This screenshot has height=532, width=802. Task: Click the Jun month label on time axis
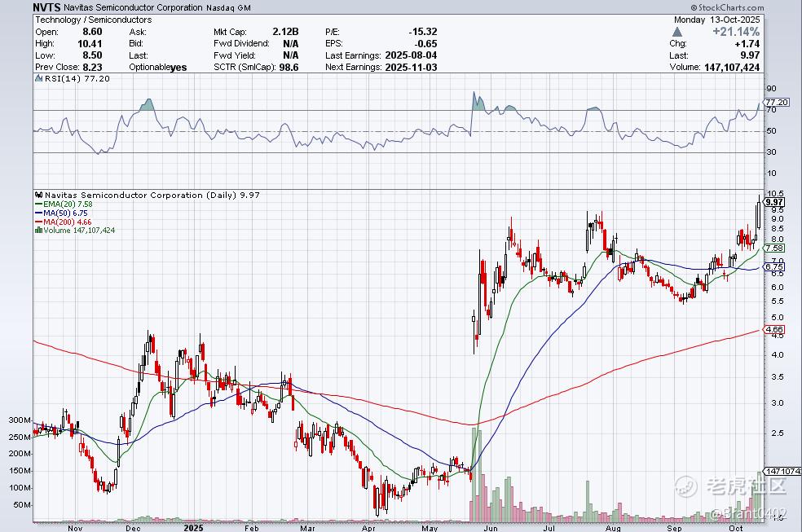[x=490, y=528]
